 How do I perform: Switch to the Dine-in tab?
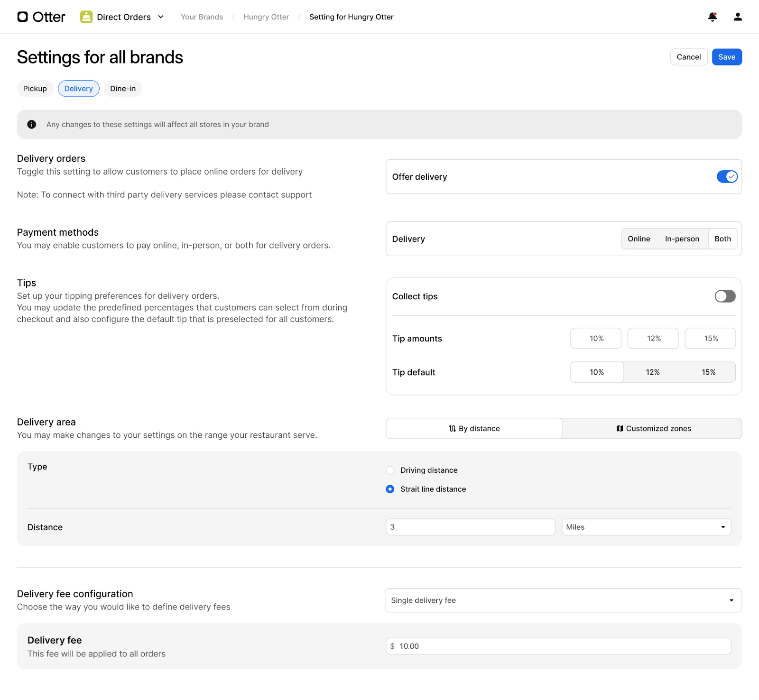tap(123, 89)
